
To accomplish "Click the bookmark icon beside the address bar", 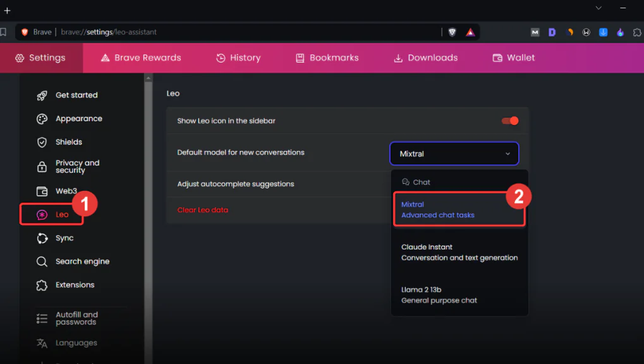I will tap(3, 32).
